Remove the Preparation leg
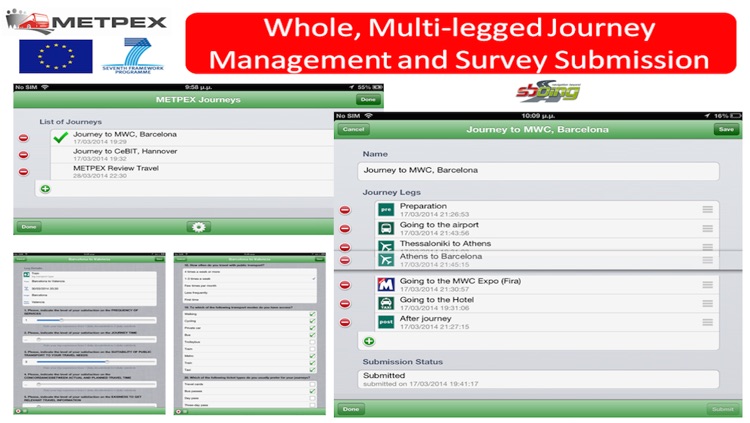 (345, 210)
